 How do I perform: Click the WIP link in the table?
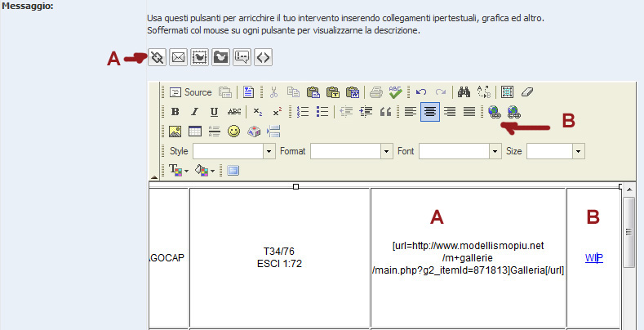point(594,257)
